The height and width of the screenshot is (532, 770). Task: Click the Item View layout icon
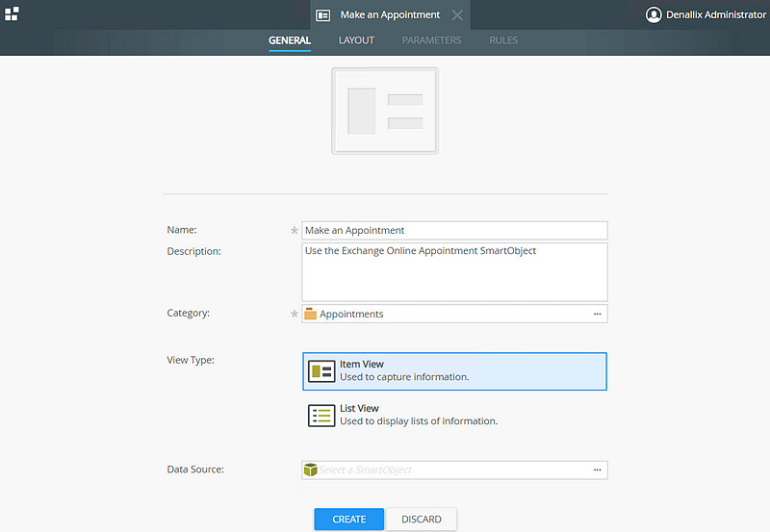pyautogui.click(x=321, y=371)
